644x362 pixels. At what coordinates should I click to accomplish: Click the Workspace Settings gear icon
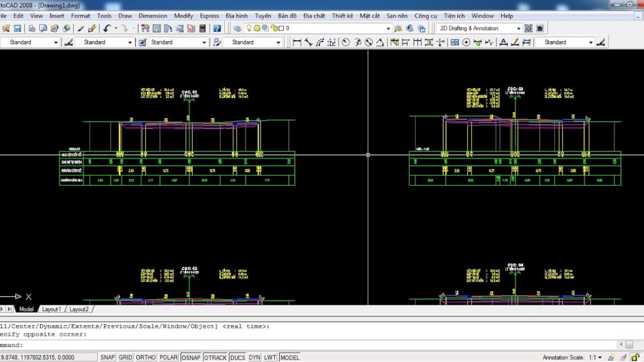click(x=529, y=28)
